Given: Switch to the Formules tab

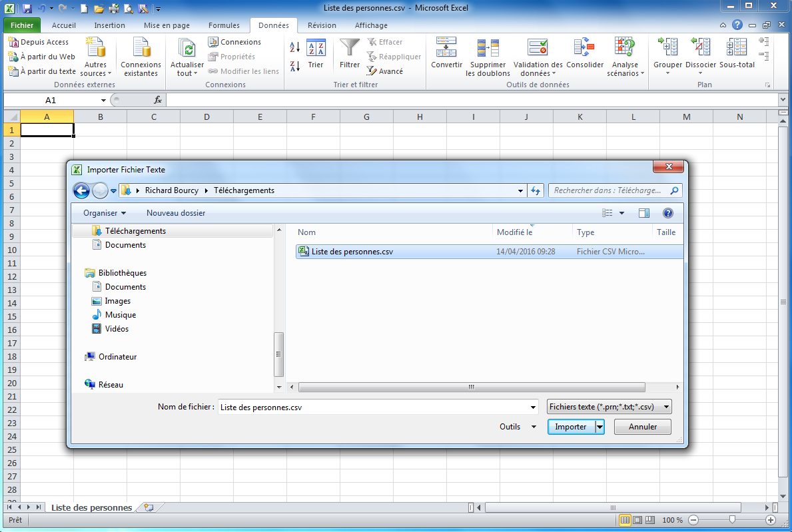Looking at the screenshot, I should 224,25.
